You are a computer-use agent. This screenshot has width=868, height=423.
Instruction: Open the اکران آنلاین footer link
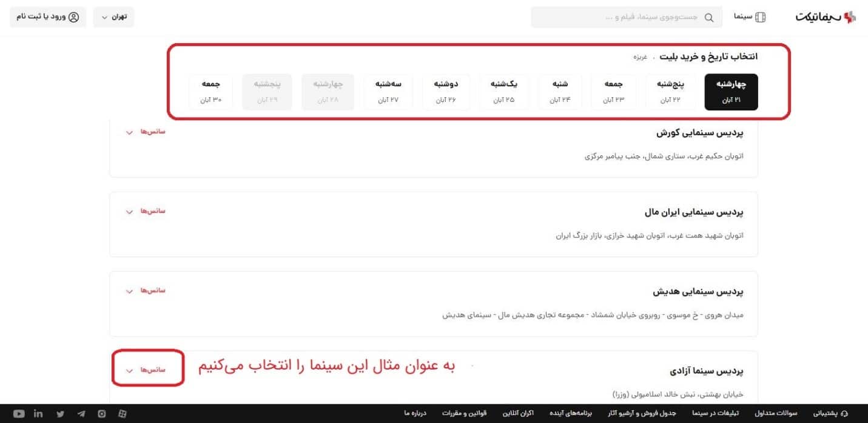pyautogui.click(x=517, y=414)
